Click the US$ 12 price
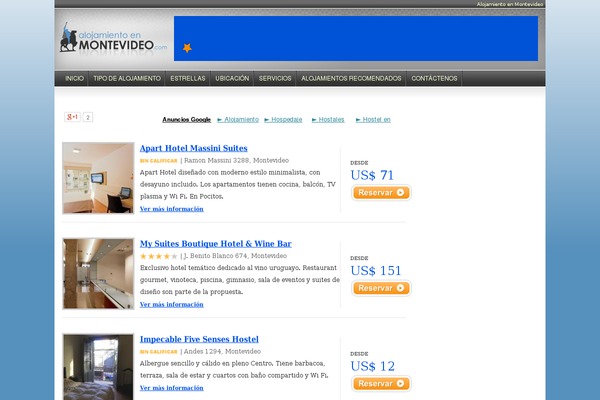 373,366
